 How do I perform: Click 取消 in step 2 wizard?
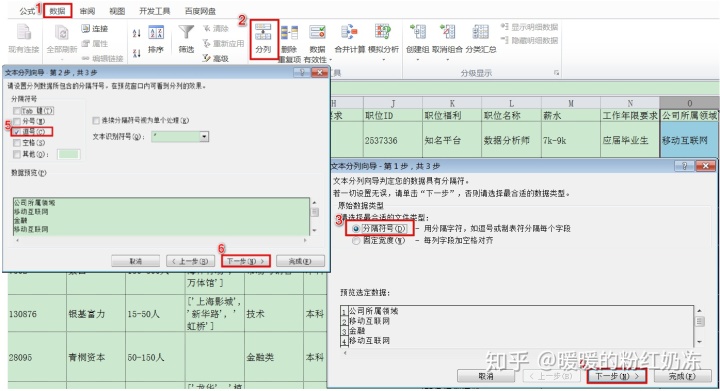coord(135,261)
